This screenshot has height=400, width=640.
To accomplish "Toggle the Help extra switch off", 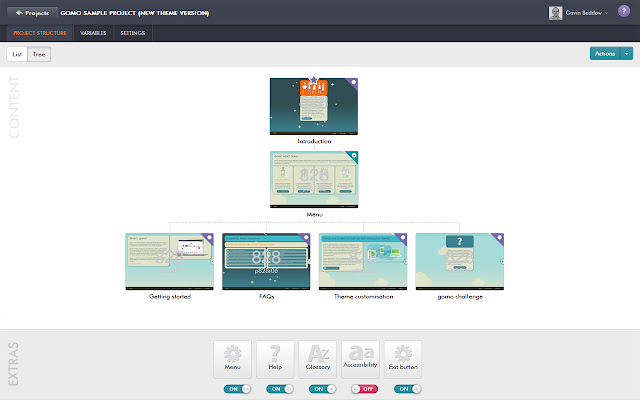I will [280, 389].
